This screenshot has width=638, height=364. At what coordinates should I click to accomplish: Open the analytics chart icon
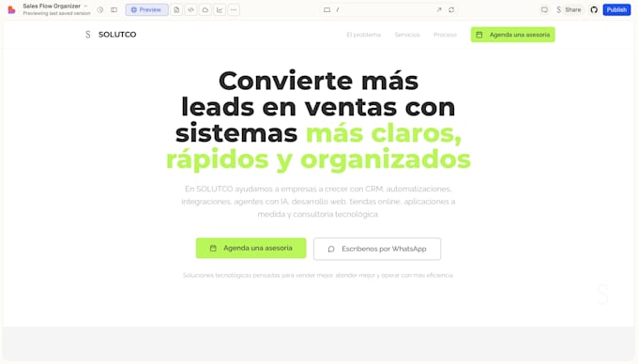pos(220,9)
